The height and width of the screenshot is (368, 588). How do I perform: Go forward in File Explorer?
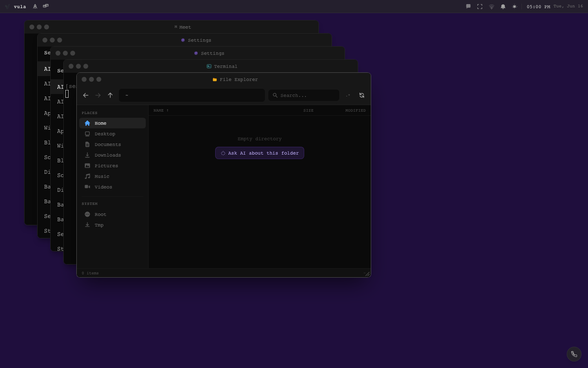click(x=98, y=95)
